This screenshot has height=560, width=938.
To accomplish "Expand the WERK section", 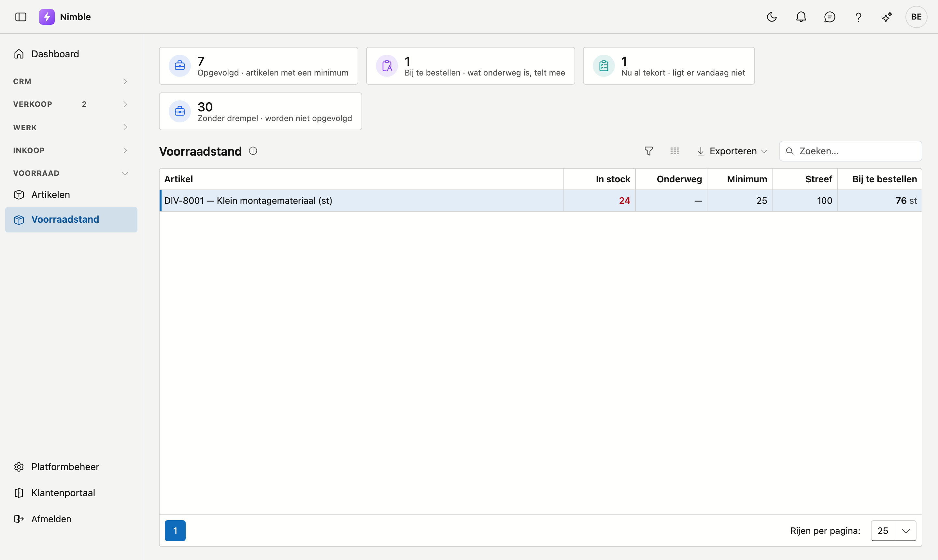I will point(71,127).
